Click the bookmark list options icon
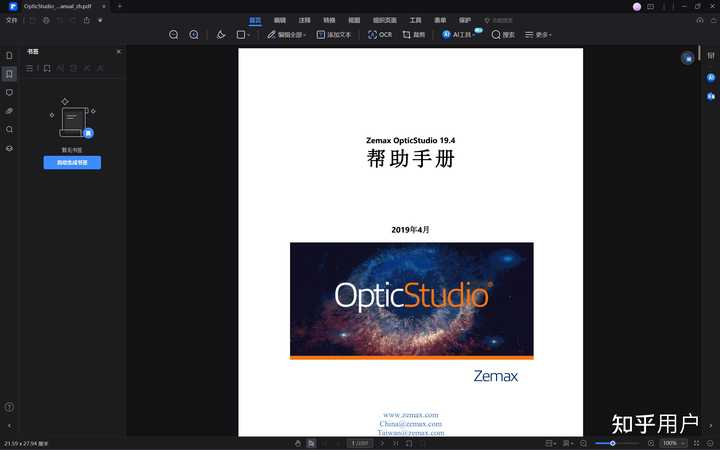Image resolution: width=720 pixels, height=450 pixels. point(29,68)
